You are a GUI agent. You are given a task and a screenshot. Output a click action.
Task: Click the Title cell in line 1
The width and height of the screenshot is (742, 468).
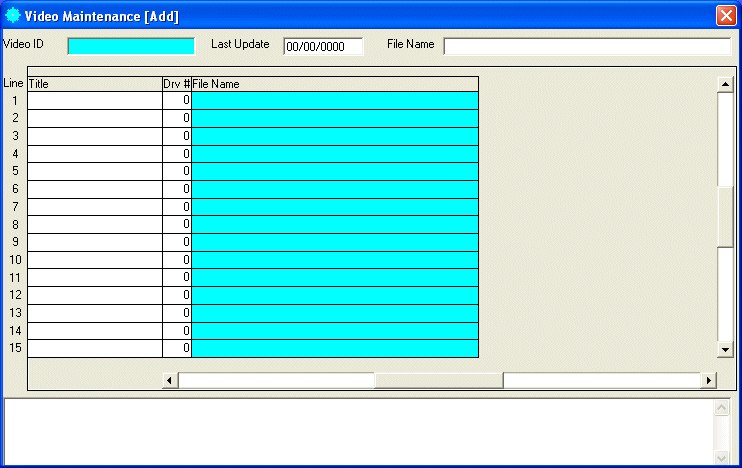click(x=95, y=101)
